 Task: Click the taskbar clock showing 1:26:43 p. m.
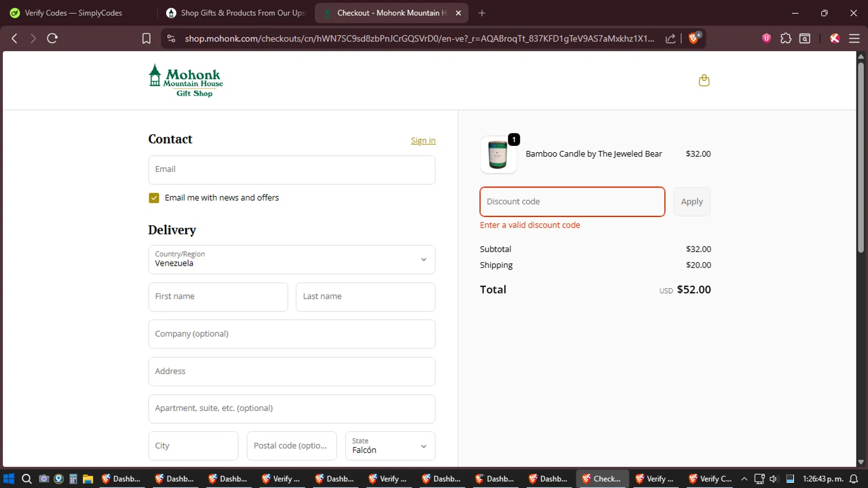point(822,479)
